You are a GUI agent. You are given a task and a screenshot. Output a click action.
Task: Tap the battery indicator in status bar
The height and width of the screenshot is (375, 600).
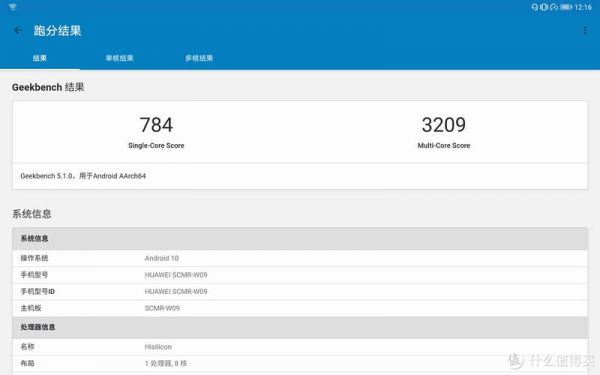[x=566, y=7]
